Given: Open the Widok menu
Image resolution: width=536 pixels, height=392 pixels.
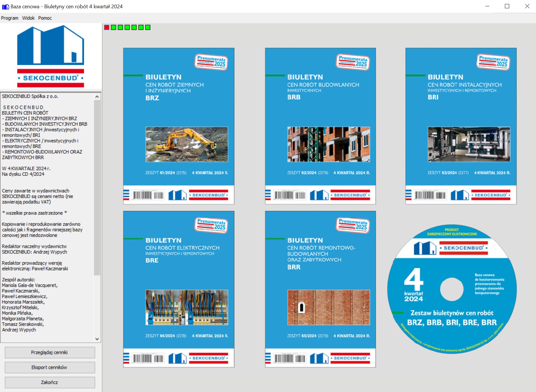Looking at the screenshot, I should click(28, 18).
